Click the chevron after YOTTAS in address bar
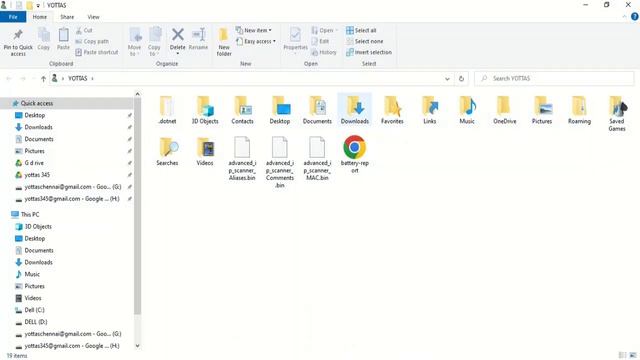640x360 pixels. click(93, 78)
